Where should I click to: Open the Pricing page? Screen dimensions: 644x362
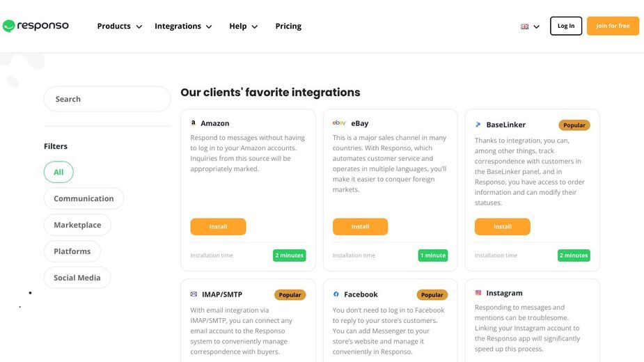tap(288, 26)
